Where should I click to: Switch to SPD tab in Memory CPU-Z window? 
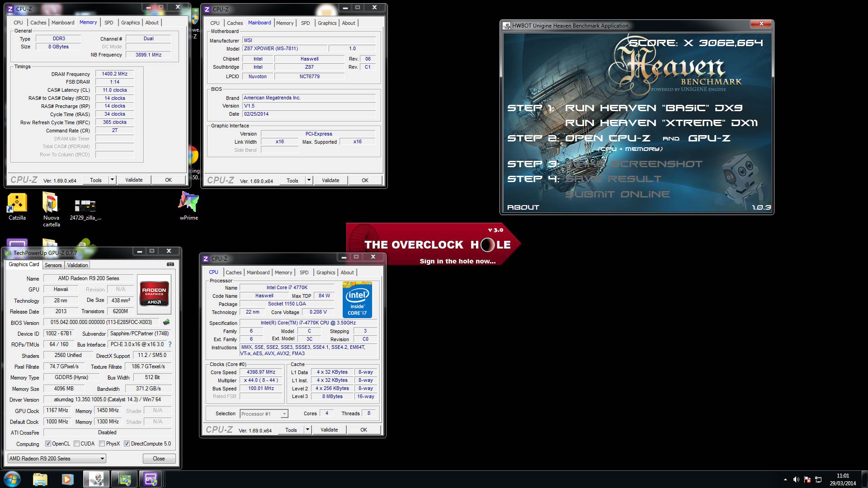108,23
